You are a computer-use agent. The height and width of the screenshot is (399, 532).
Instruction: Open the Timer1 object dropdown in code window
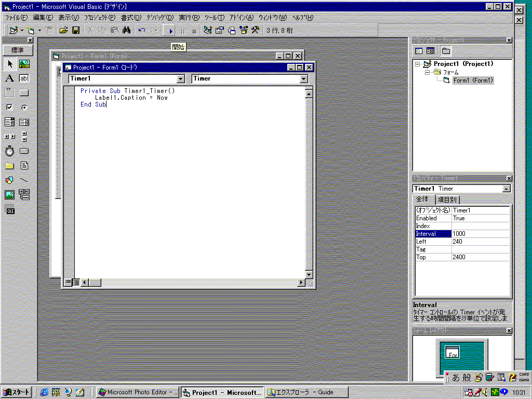pyautogui.click(x=180, y=79)
